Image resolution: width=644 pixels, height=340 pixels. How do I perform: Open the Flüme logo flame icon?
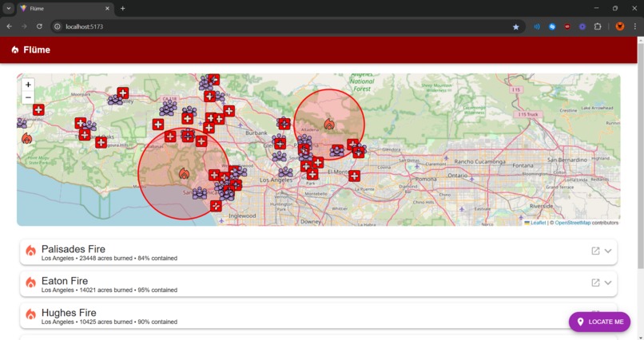[x=15, y=50]
